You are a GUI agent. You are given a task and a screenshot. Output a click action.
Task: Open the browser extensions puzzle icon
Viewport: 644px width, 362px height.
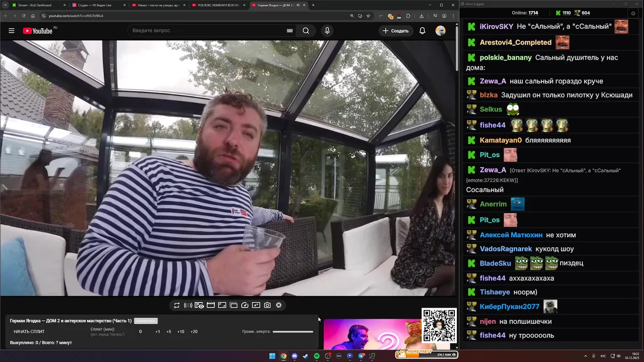408,16
